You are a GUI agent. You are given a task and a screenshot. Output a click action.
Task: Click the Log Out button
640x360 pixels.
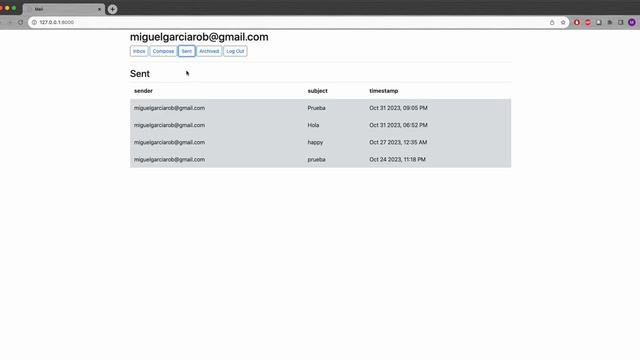(235, 51)
